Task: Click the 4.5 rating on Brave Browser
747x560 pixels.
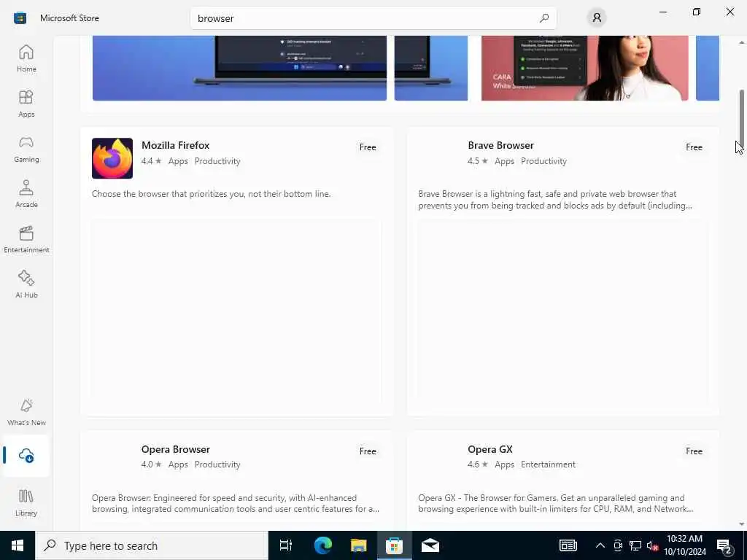Action: [x=478, y=161]
